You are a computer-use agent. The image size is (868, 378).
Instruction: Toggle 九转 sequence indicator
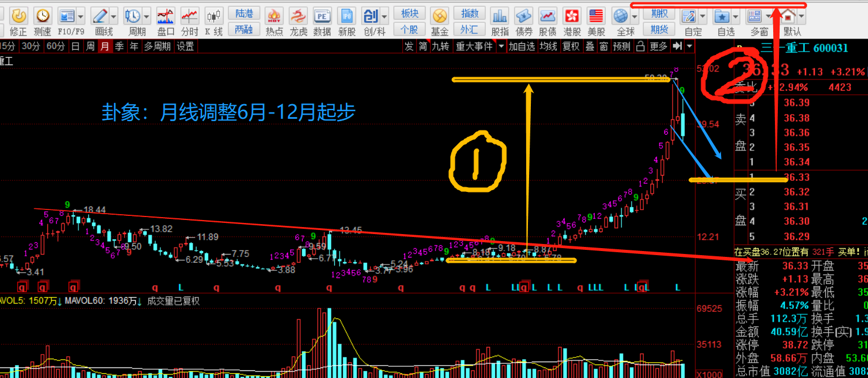pos(440,46)
